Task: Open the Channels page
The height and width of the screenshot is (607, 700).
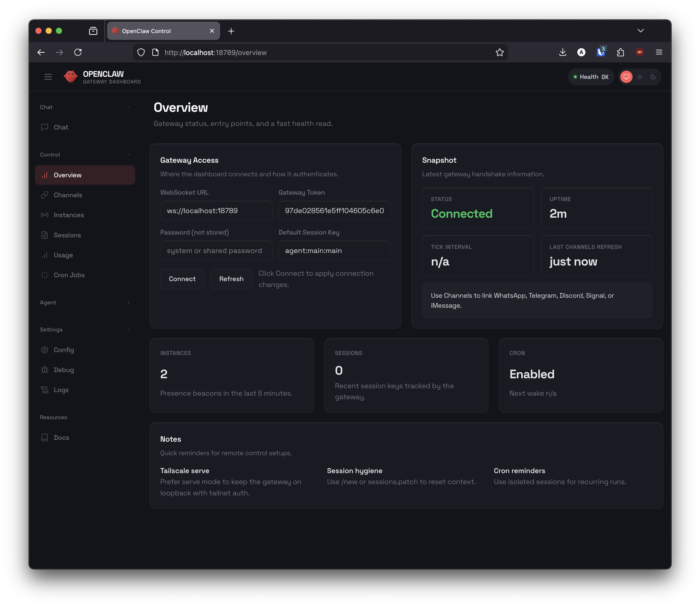Action: pyautogui.click(x=85, y=195)
